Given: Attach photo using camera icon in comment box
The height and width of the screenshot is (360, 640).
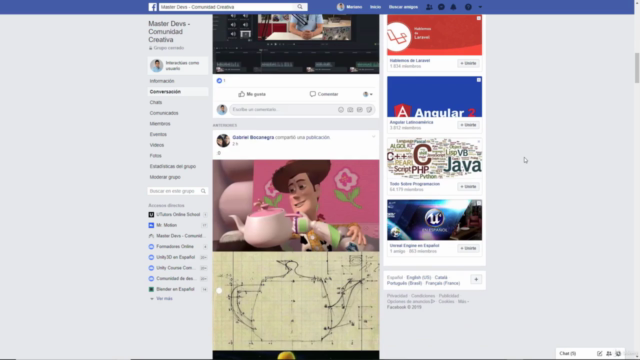Looking at the screenshot, I should click(x=350, y=109).
